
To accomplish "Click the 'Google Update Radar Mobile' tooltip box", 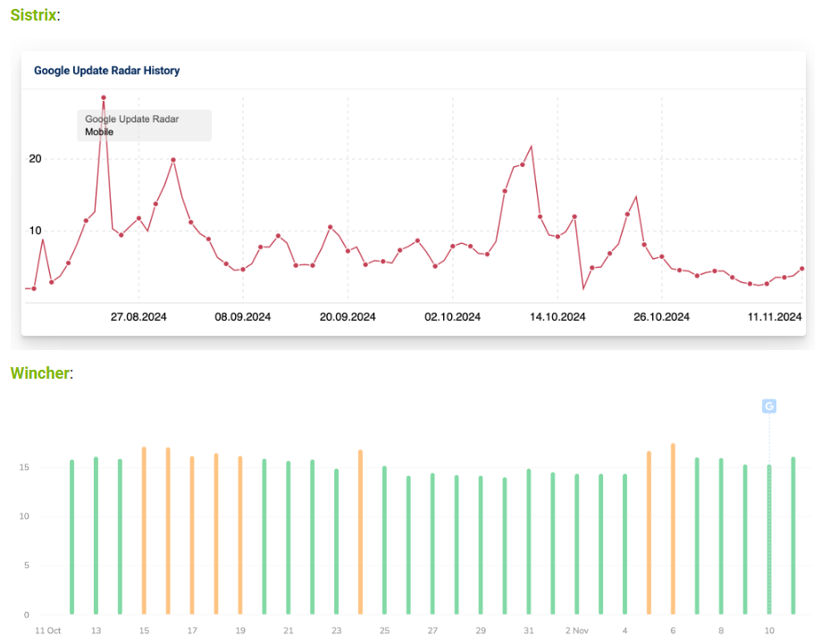I will point(144,125).
